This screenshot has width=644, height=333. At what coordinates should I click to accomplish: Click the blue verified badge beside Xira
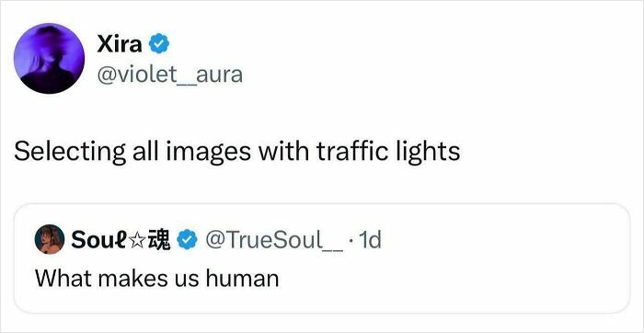pyautogui.click(x=159, y=44)
